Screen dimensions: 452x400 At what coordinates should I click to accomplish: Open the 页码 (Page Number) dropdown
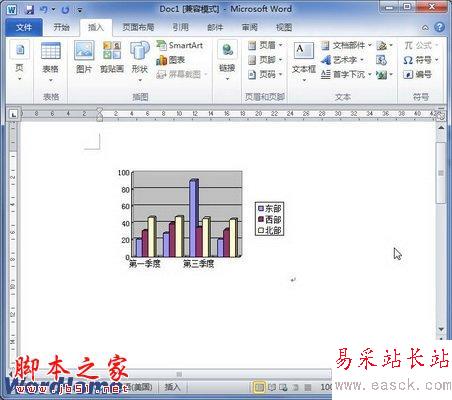(x=265, y=74)
